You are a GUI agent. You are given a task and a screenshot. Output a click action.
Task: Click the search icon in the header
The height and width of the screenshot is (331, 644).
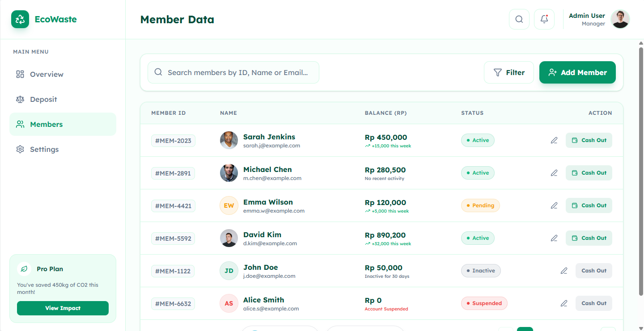(519, 19)
